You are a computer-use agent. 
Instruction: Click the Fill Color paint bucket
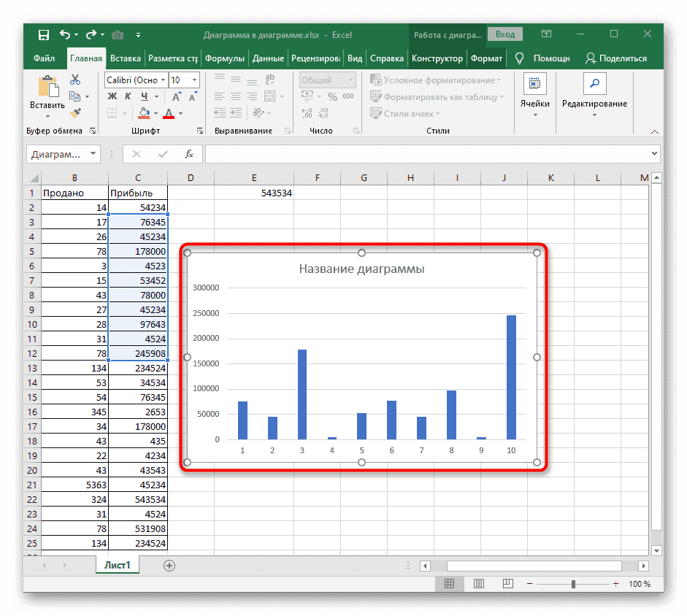(144, 113)
